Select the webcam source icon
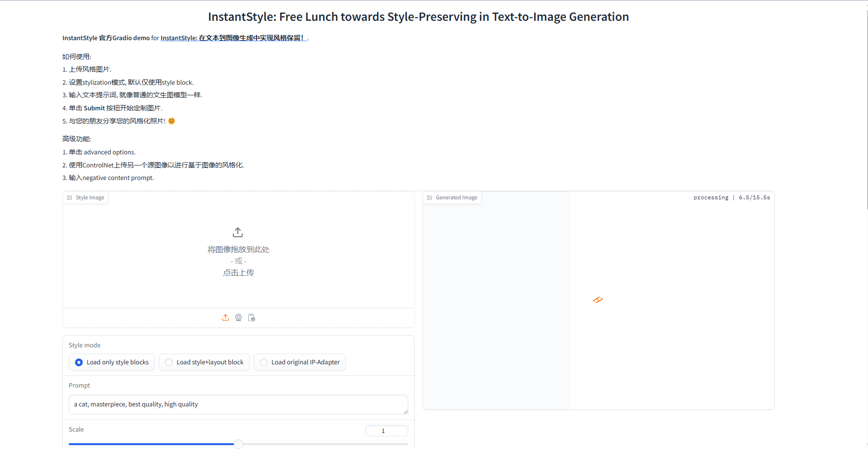Screen dimensions: 868x449 239,317
